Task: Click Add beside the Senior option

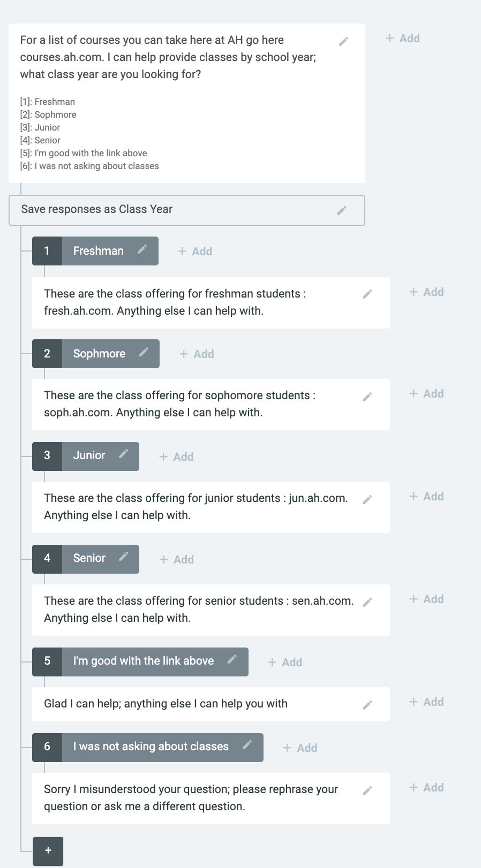Action: pos(176,560)
